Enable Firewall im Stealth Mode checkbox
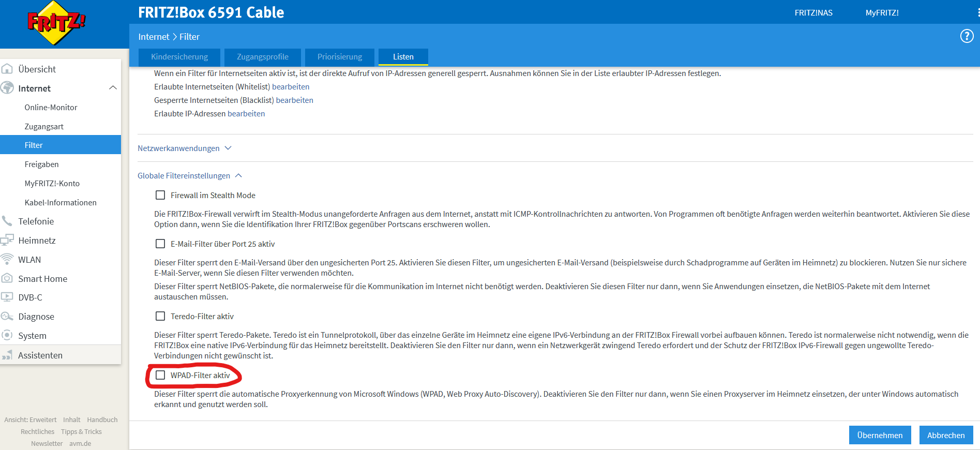Viewport: 980px width, 450px height. 160,195
